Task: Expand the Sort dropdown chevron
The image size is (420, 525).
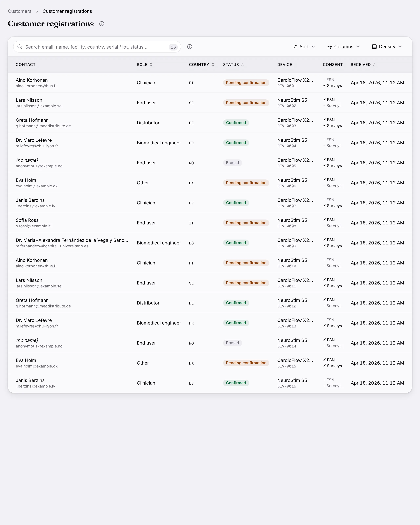Action: tap(313, 47)
